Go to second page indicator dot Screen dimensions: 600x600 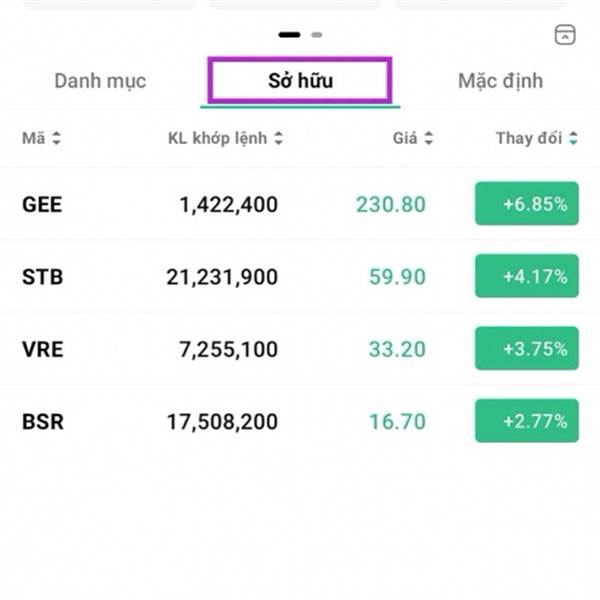pos(317,35)
